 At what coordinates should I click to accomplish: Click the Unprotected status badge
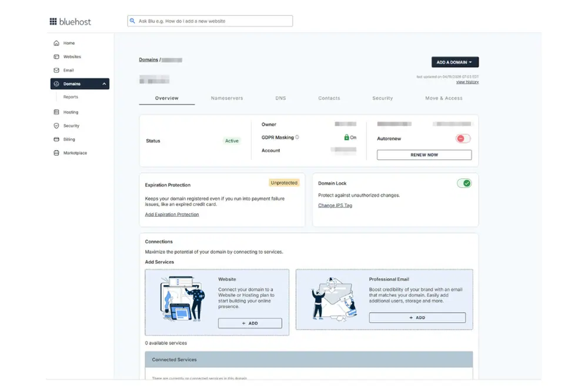point(284,183)
